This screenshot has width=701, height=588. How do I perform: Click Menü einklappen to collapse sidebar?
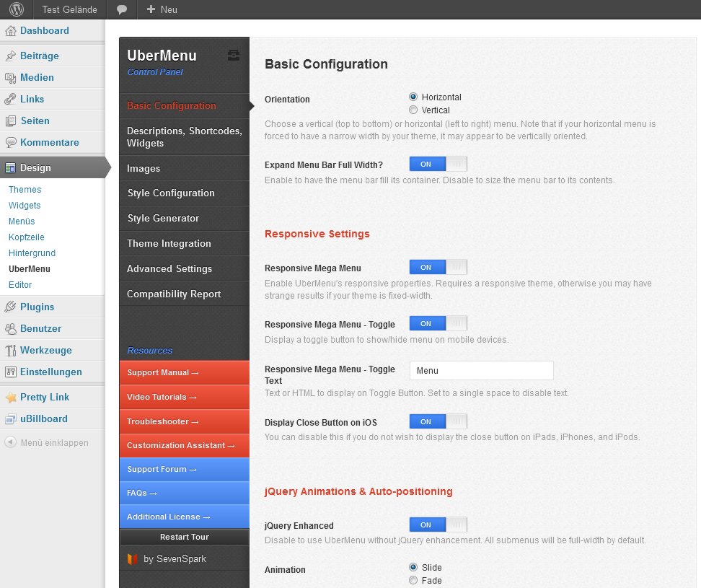(x=55, y=443)
